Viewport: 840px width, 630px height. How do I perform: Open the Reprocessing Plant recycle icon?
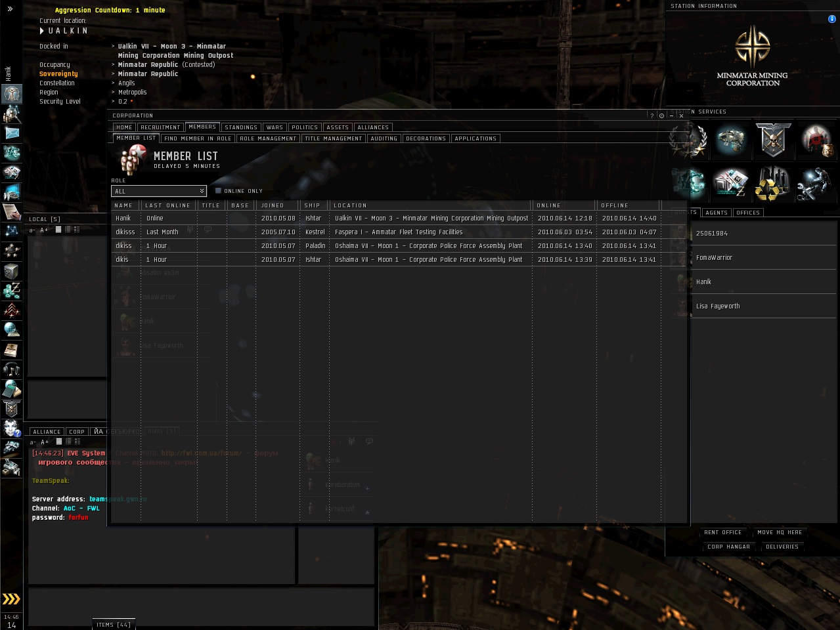pos(773,183)
